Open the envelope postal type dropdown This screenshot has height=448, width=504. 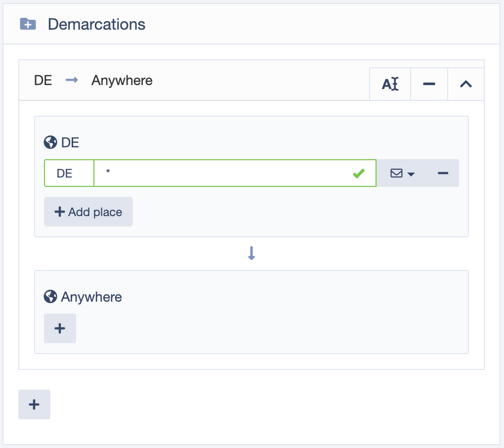(402, 174)
